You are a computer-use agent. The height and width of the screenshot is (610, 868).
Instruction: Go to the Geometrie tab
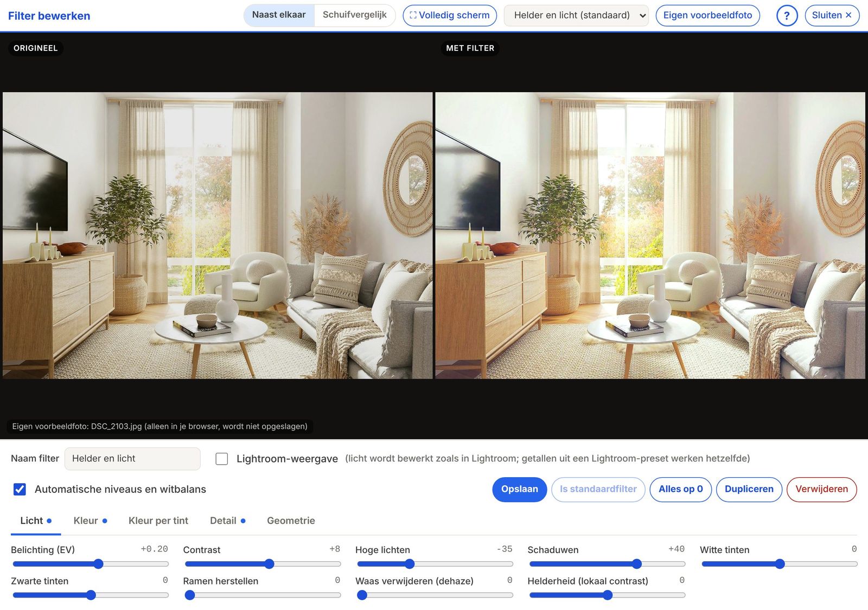(291, 521)
